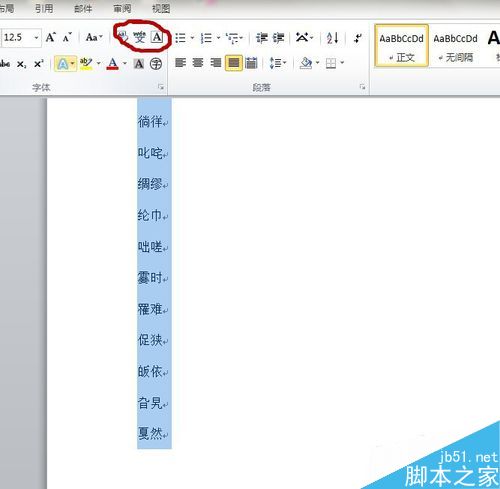Click the word 戛然 in the document
500x489 pixels.
(x=150, y=434)
